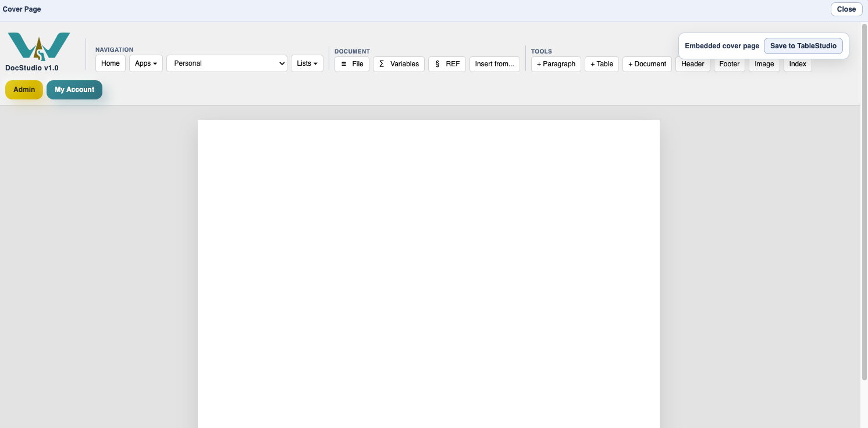
Task: Add a new Table
Action: [x=602, y=64]
